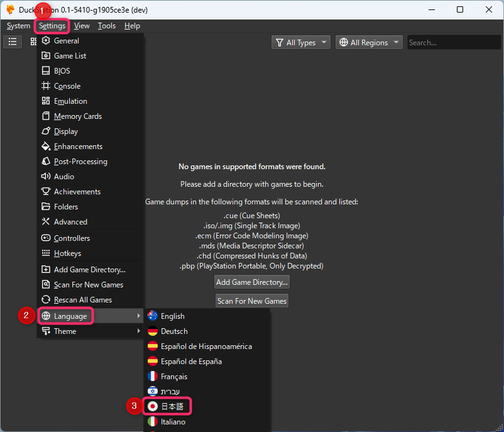Click the Scan For New Games menu icon

46,285
